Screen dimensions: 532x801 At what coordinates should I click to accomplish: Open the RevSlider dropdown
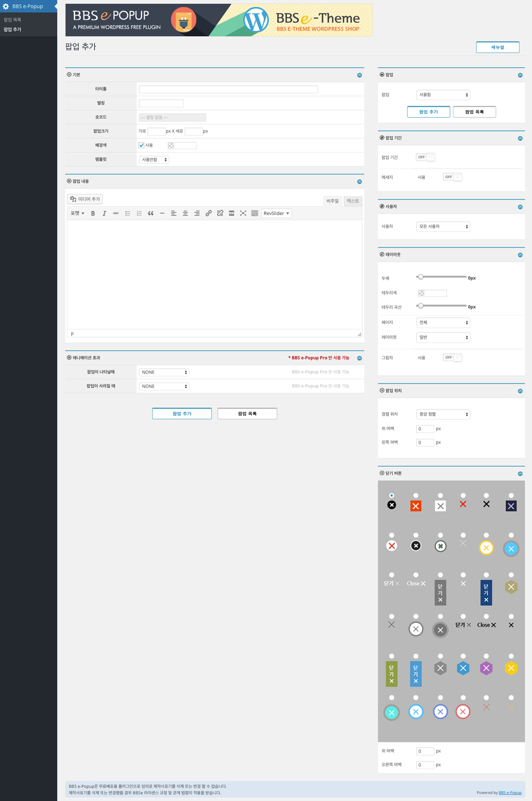click(x=276, y=213)
